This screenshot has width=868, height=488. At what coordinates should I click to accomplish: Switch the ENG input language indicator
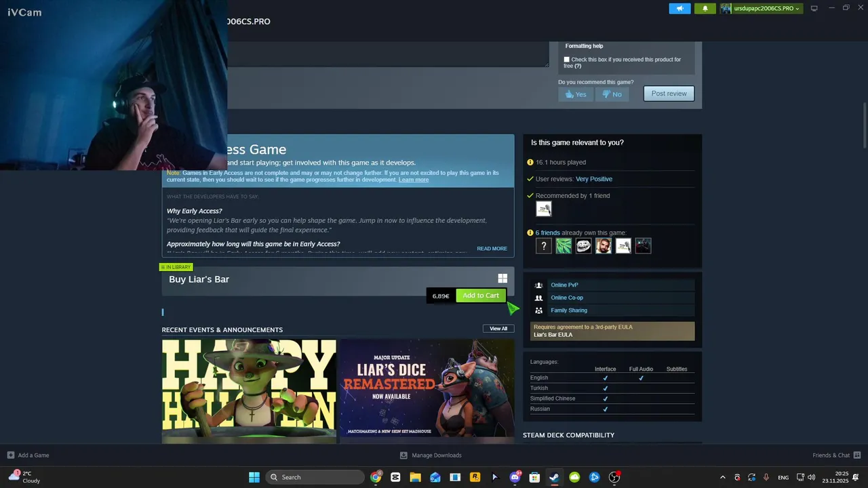[783, 477]
